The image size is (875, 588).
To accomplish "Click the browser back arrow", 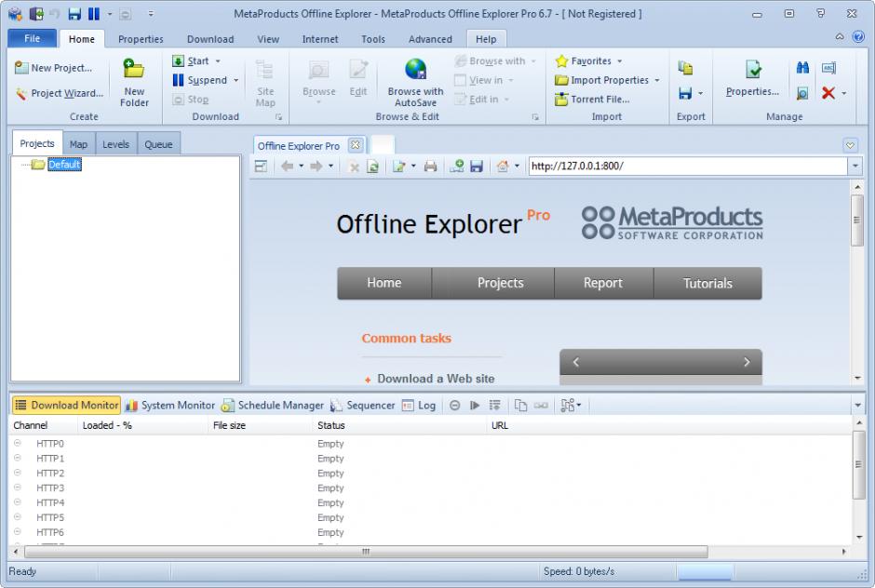I will pos(287,167).
